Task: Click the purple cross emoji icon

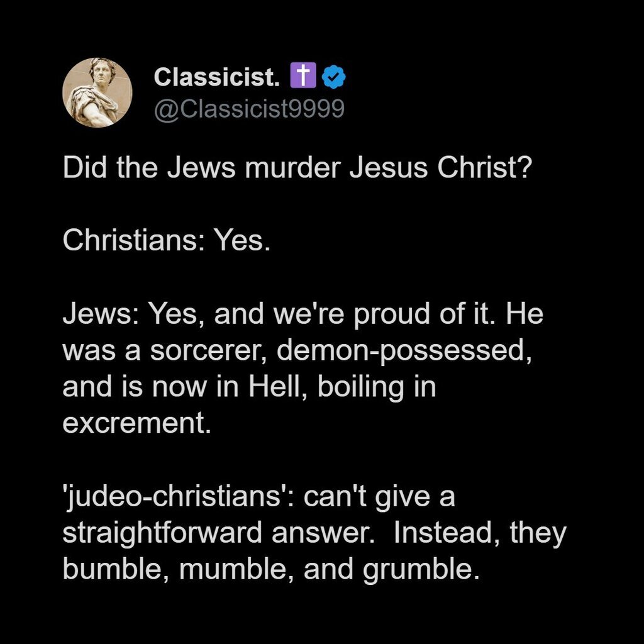Action: coord(304,77)
